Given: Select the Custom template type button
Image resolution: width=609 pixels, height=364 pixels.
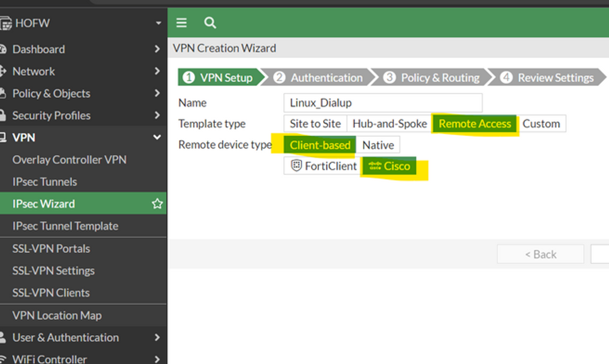Looking at the screenshot, I should (541, 124).
